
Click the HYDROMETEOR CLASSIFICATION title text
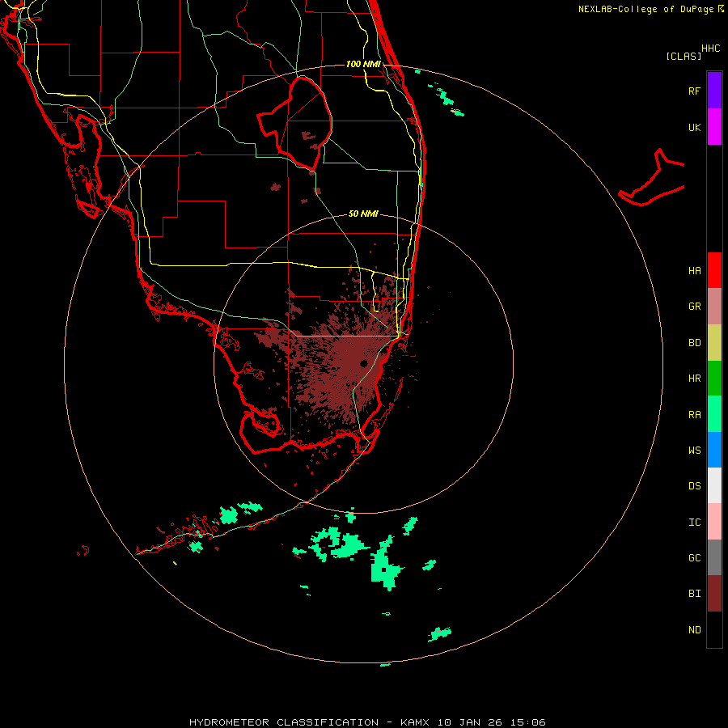pos(284,722)
